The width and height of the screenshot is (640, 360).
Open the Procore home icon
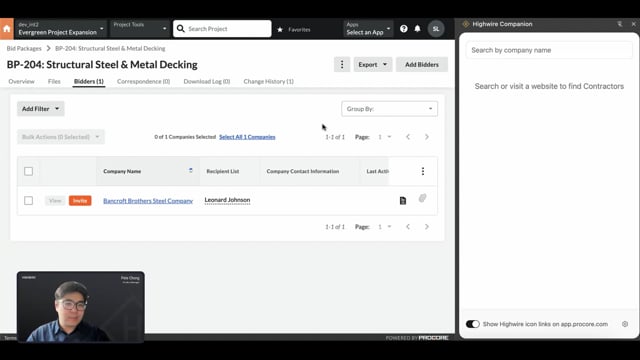click(7, 29)
